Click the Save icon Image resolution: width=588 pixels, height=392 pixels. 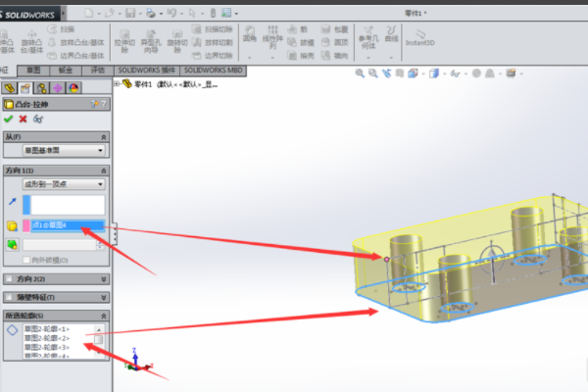(130, 14)
